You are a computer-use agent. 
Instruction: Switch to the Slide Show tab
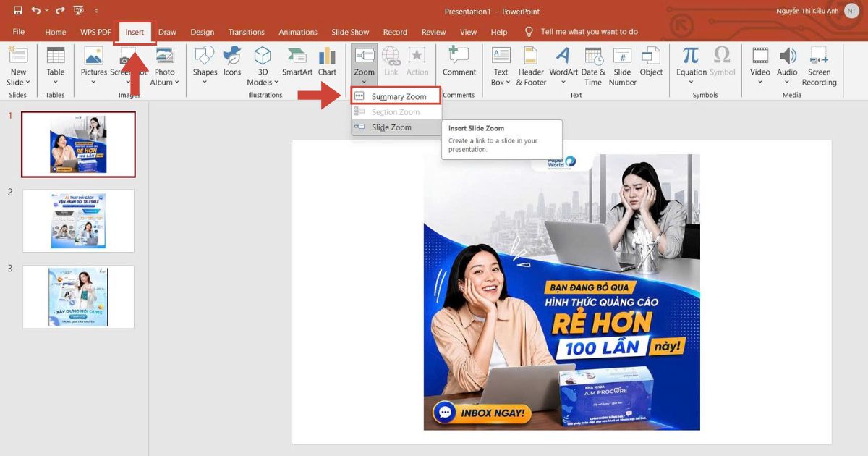point(350,32)
